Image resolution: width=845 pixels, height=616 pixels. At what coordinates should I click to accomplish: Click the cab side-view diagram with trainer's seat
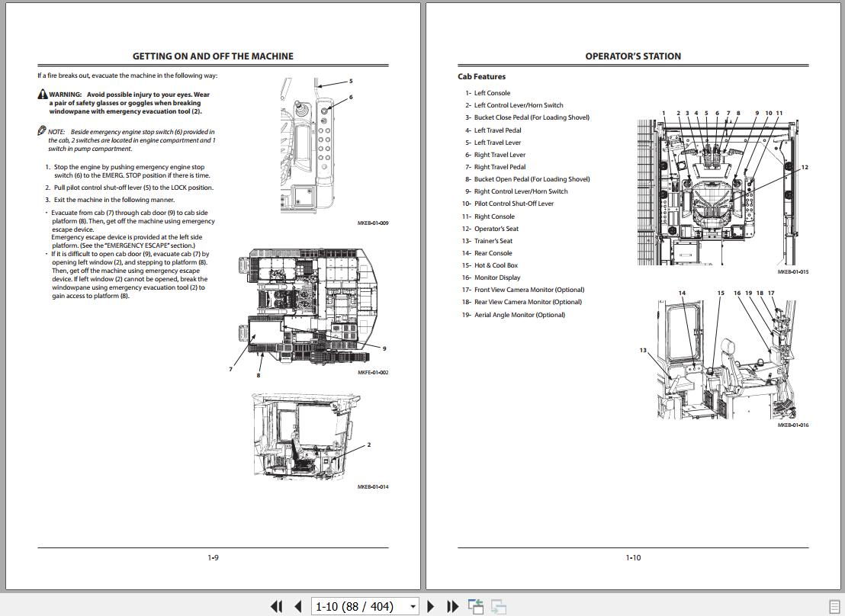coord(727,360)
